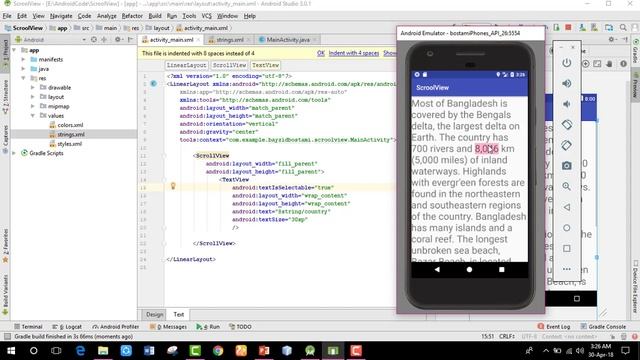Expand Gradle Scripts node

14,153
